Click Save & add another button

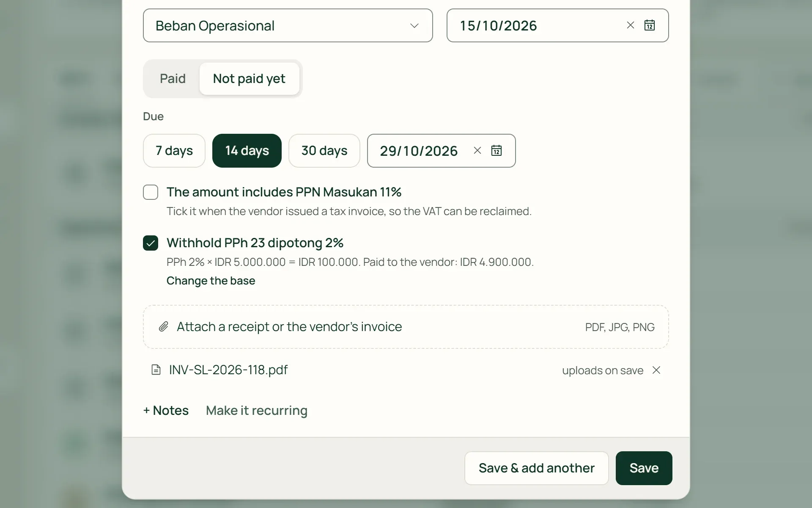(537, 468)
